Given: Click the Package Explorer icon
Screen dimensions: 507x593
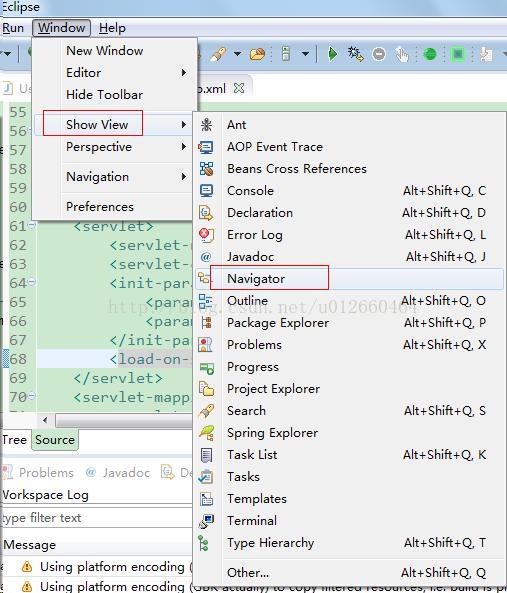Looking at the screenshot, I should coord(206,323).
